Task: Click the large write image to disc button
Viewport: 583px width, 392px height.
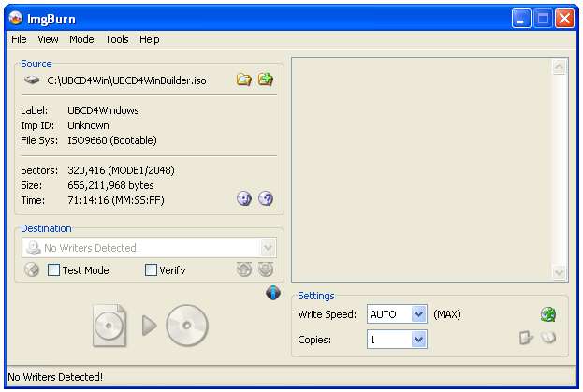Action: pyautogui.click(x=151, y=326)
